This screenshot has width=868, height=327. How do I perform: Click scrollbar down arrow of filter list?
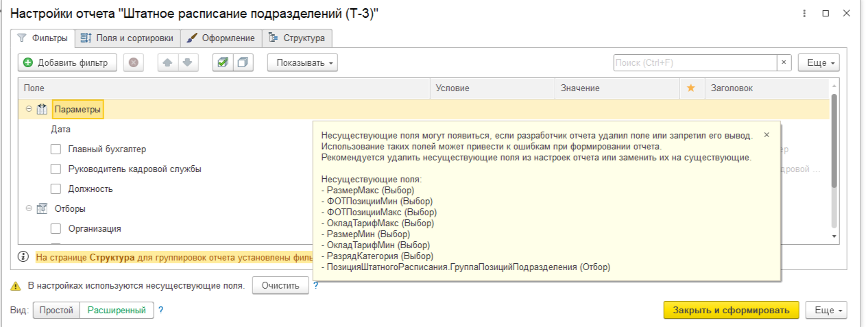coord(834,236)
